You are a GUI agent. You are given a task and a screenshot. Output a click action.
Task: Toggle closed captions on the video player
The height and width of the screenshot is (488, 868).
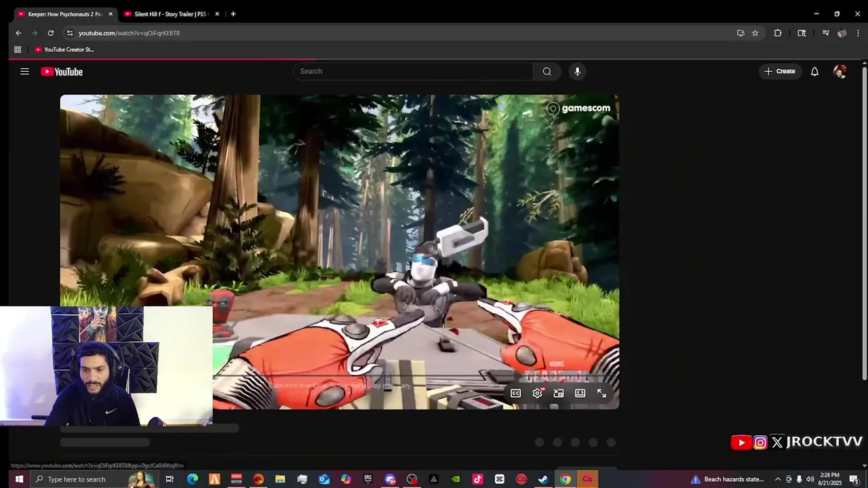click(x=515, y=393)
